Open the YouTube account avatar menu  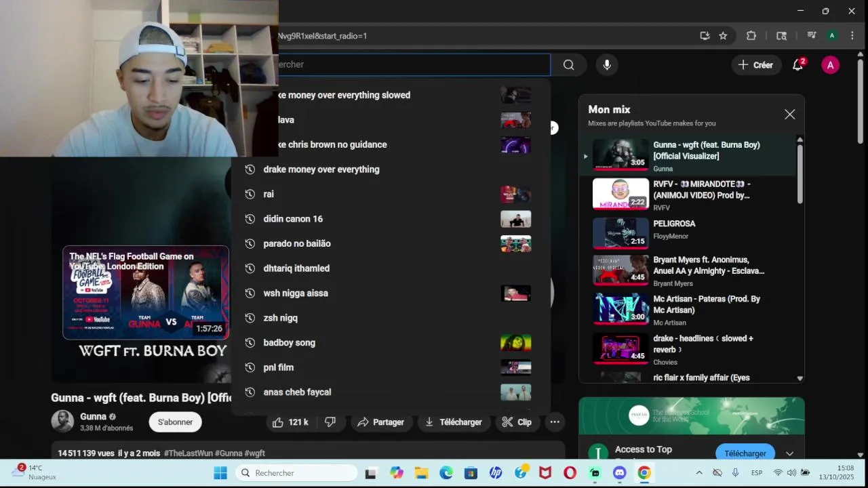pyautogui.click(x=830, y=65)
